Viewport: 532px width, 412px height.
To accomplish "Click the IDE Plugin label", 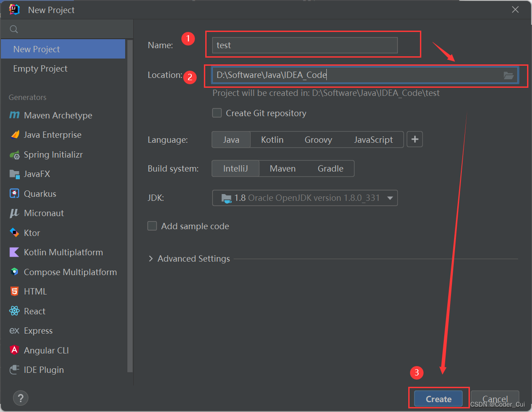I will click(44, 370).
